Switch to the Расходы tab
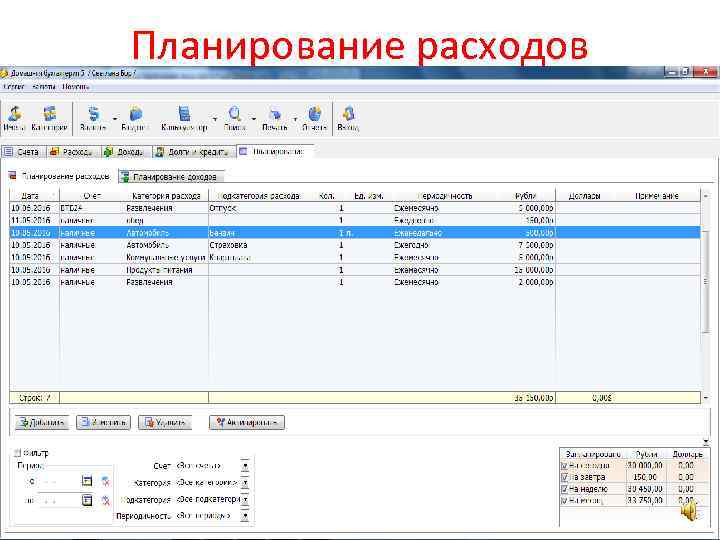Screen dimensions: 720x540 [x=73, y=152]
